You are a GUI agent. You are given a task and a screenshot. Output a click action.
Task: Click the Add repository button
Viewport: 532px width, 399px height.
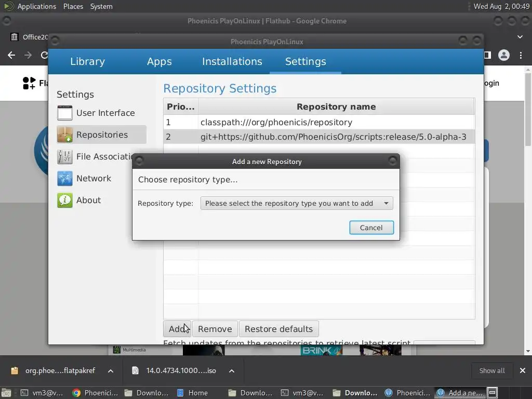point(177,329)
